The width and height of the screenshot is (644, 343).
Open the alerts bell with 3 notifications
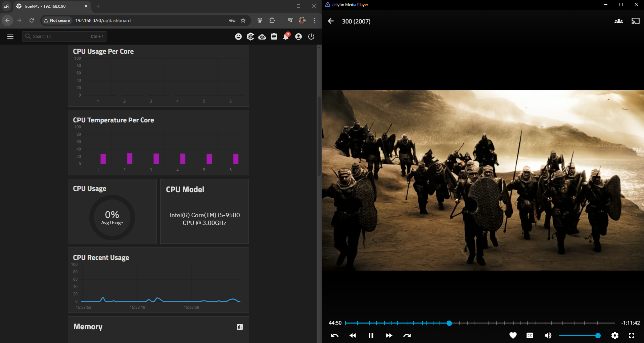point(286,36)
